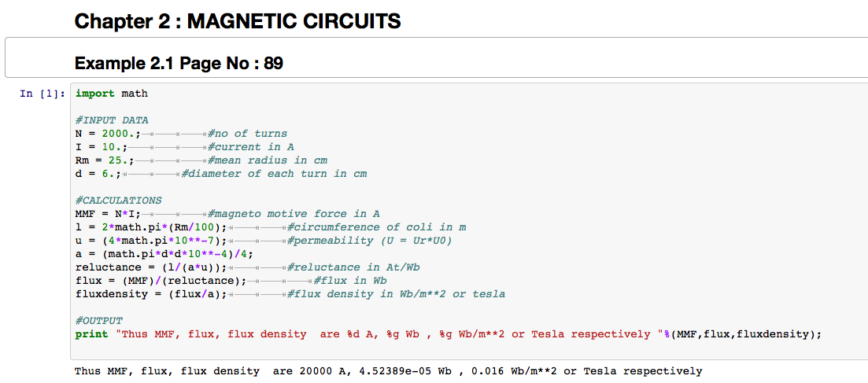Select the Example 2.1 Page No heading cell
868x383 pixels.
(179, 63)
